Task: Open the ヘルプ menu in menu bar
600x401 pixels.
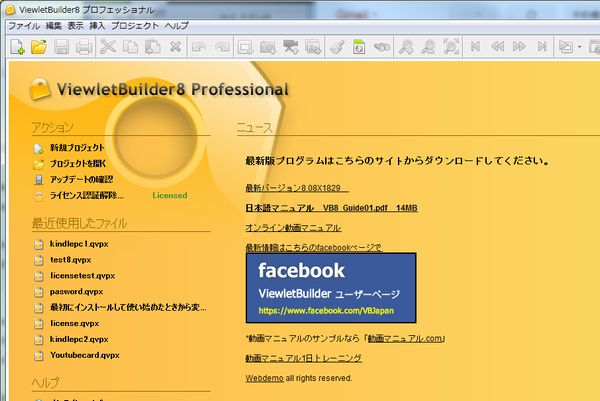Action: (x=176, y=24)
